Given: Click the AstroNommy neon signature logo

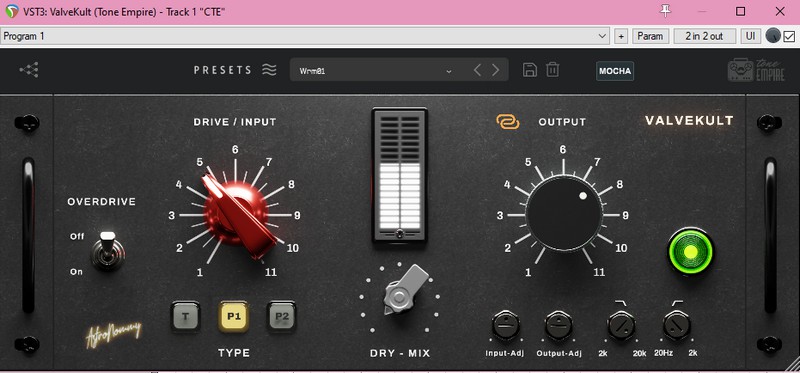Looking at the screenshot, I should [x=113, y=334].
